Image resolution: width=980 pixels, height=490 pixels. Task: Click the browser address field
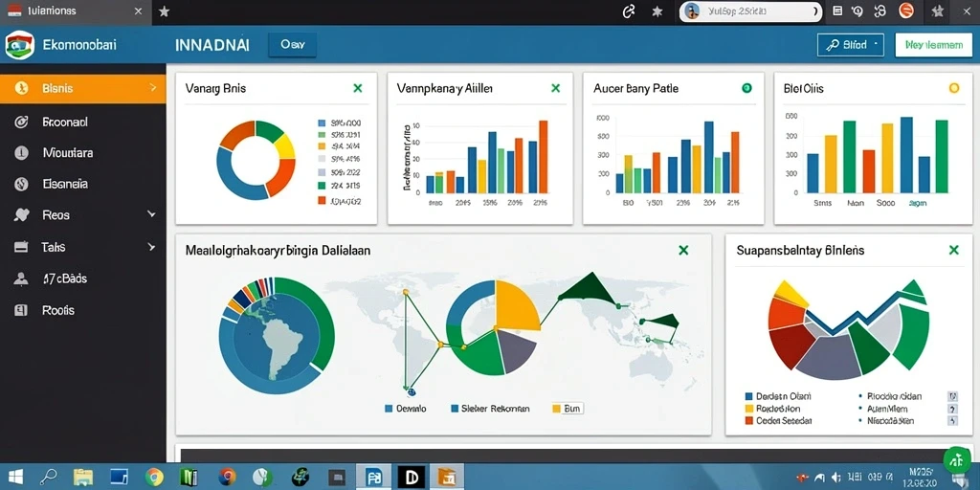coord(750,11)
